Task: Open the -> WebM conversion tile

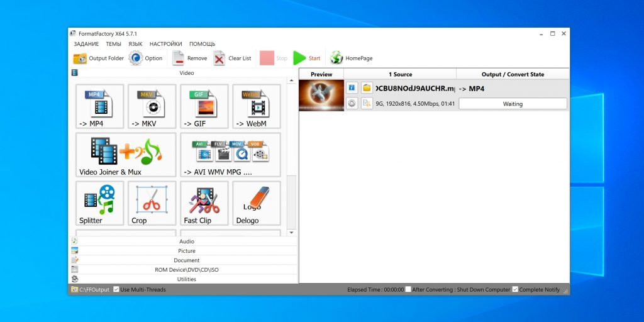Action: [x=257, y=106]
